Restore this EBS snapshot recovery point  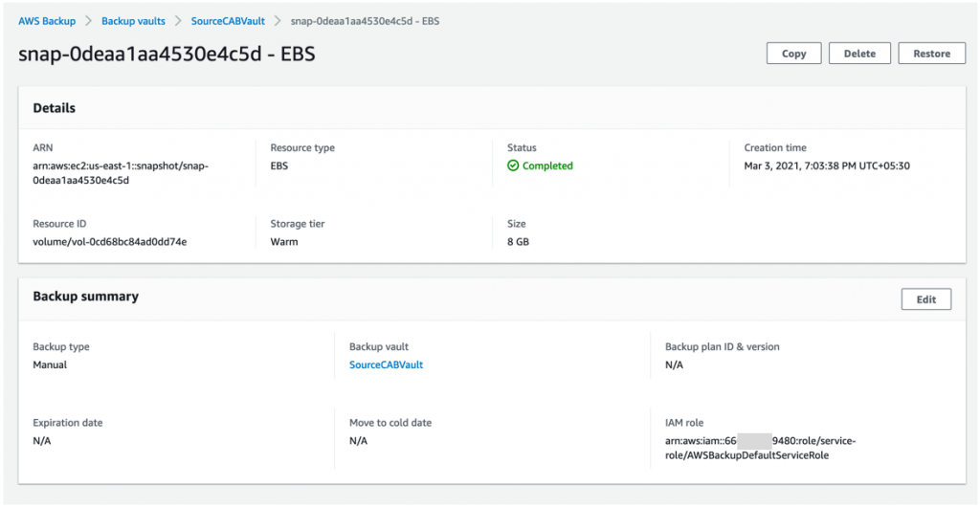click(931, 54)
